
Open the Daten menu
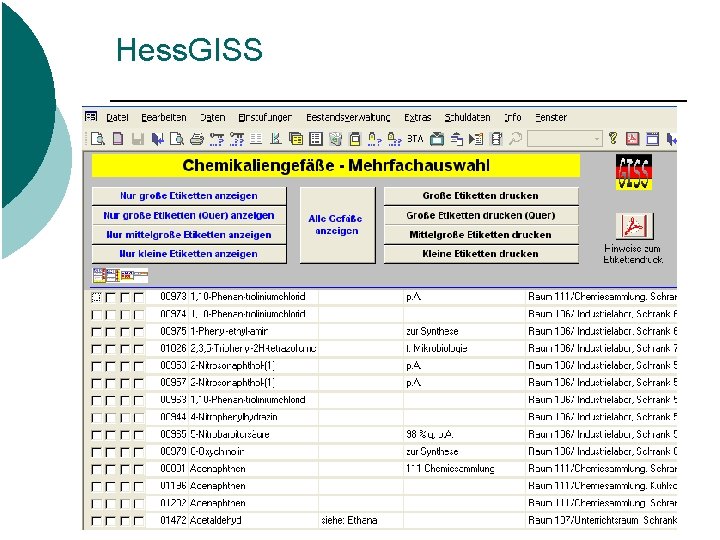click(x=213, y=118)
